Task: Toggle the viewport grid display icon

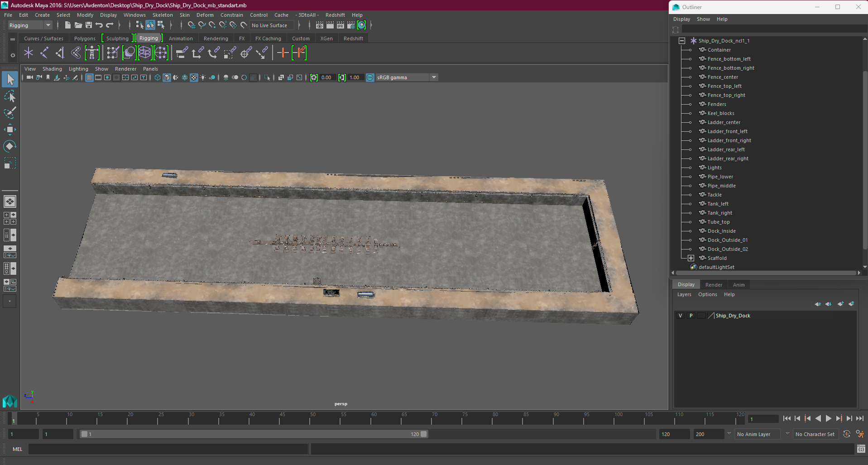Action: (x=89, y=77)
